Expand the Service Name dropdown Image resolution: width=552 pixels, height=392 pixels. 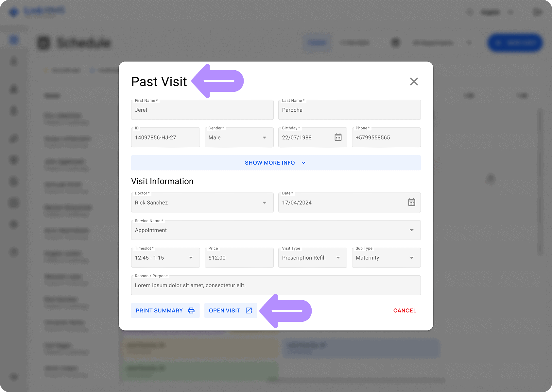click(411, 230)
